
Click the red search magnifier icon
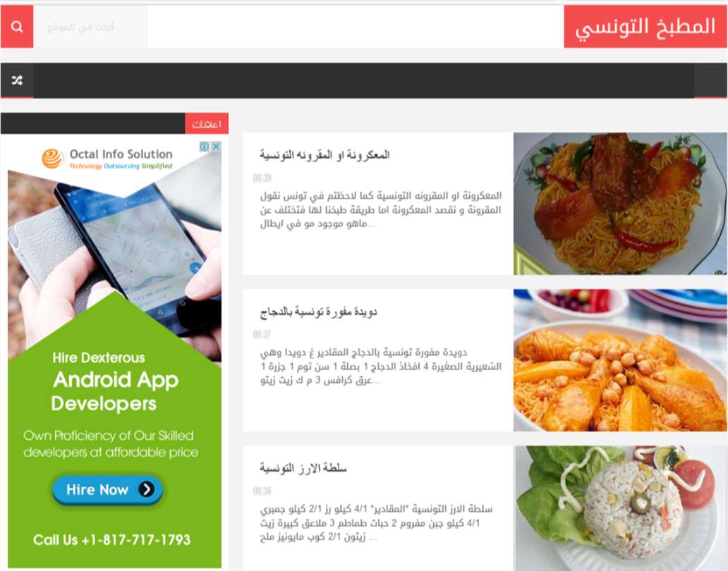point(17,27)
